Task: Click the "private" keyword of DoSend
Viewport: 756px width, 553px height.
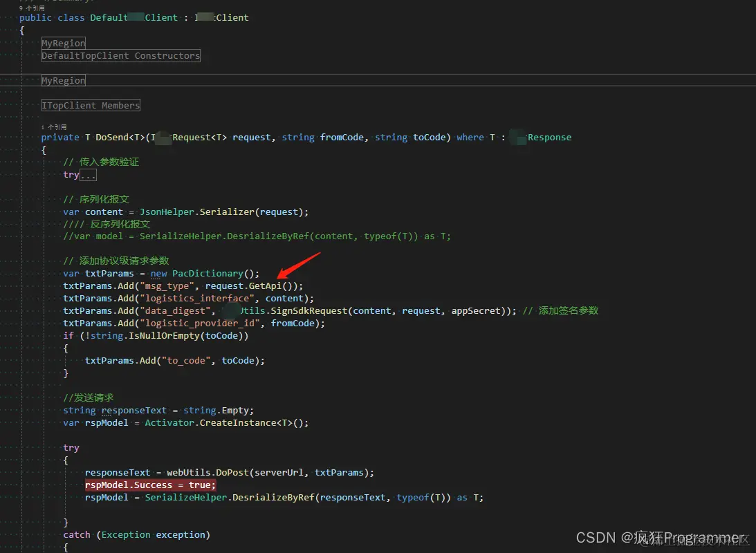Action: pos(60,138)
